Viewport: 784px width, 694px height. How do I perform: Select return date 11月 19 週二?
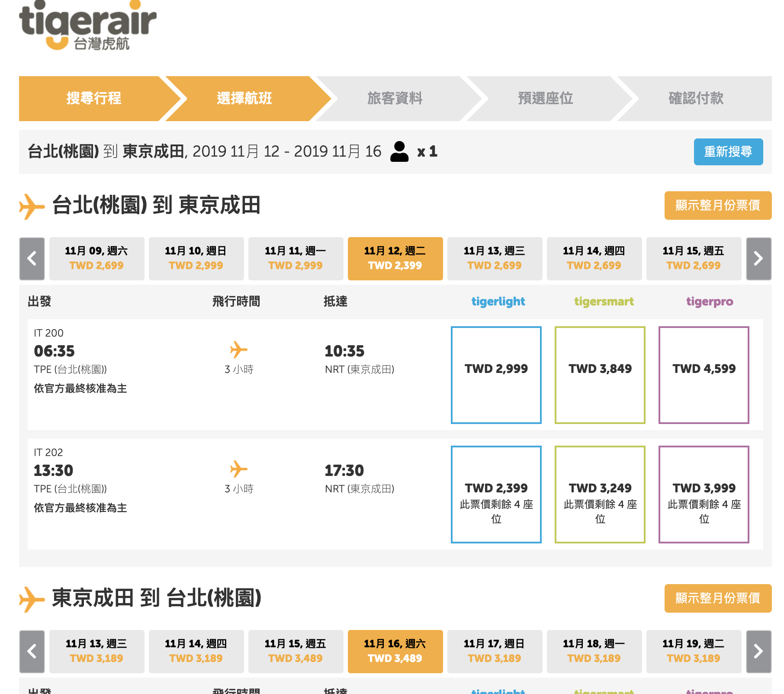click(694, 652)
